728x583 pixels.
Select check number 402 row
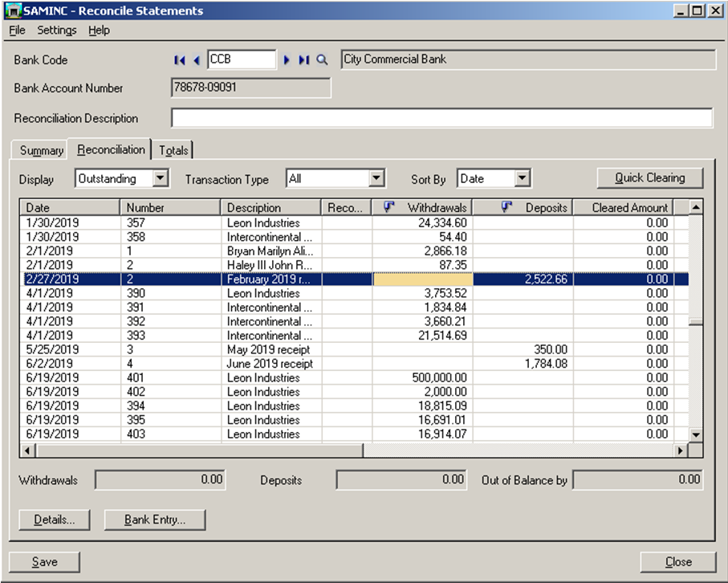pos(355,392)
